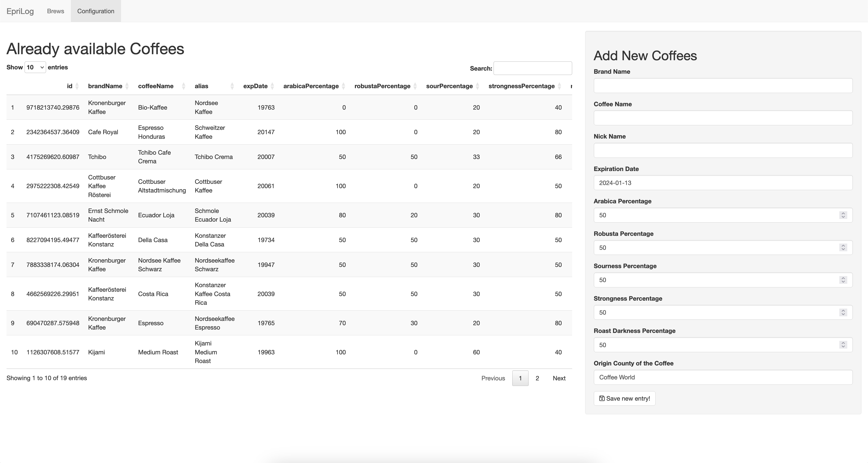The image size is (868, 463).
Task: Focus the Brand Name input field
Action: click(723, 86)
